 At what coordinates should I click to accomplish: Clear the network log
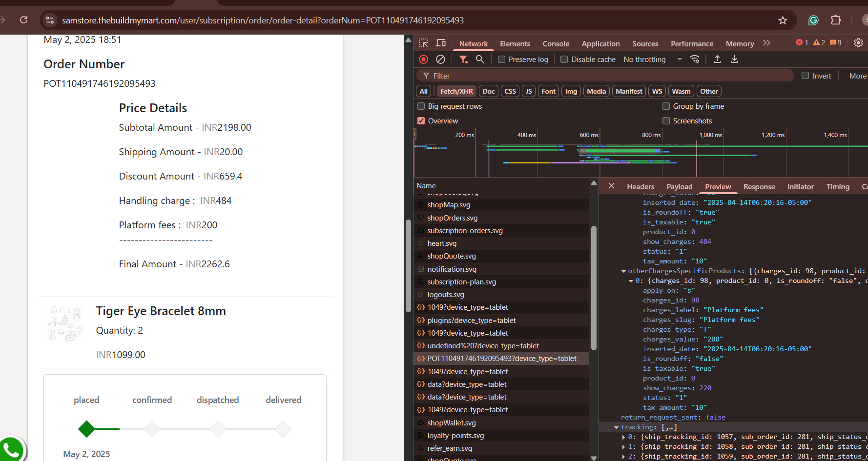440,59
